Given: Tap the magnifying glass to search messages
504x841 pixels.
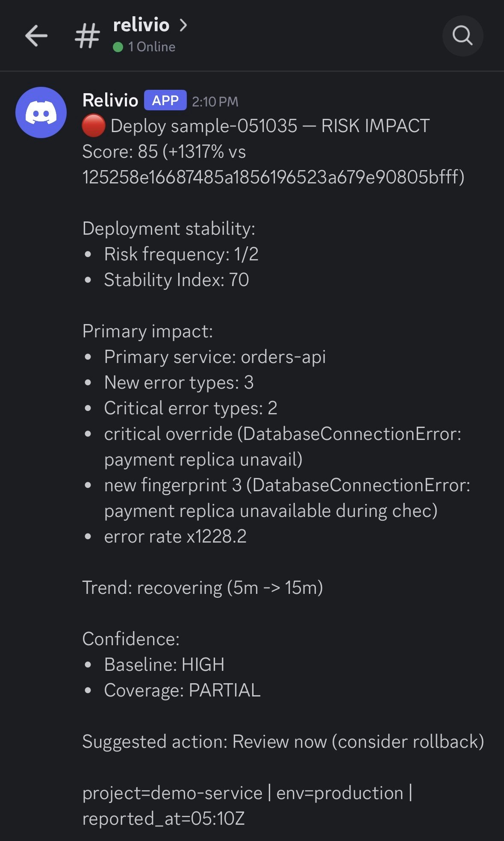Looking at the screenshot, I should tap(463, 36).
